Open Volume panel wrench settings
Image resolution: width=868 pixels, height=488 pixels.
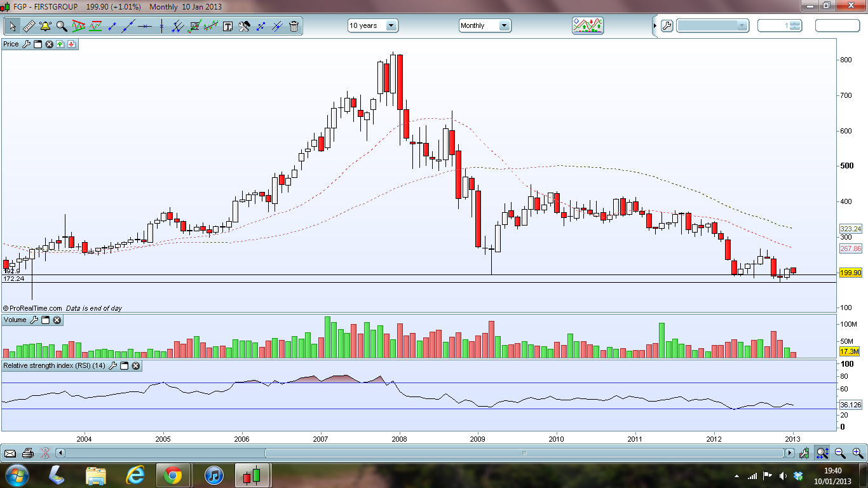(34, 320)
